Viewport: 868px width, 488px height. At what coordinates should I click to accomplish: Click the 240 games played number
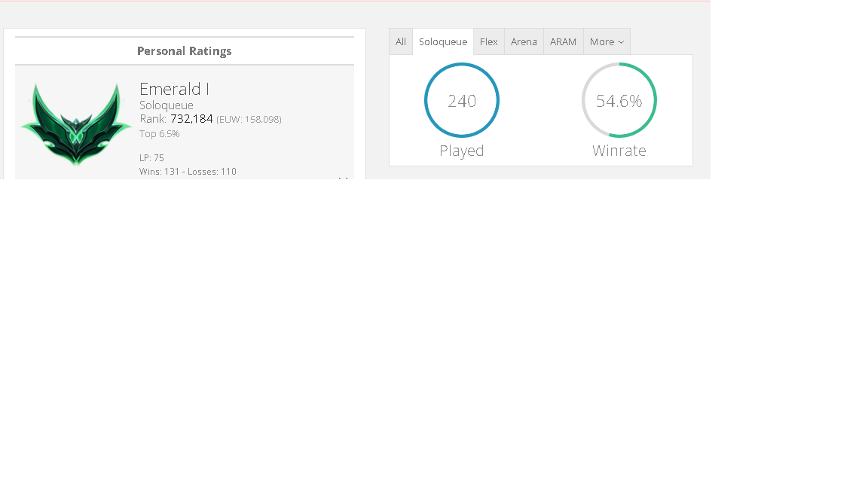point(462,101)
